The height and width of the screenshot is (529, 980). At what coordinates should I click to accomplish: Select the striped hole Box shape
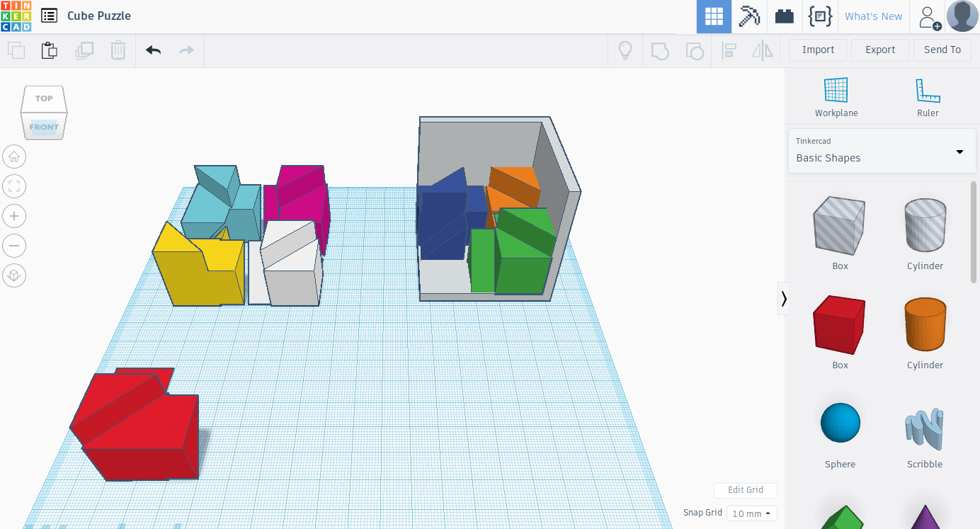pyautogui.click(x=840, y=225)
